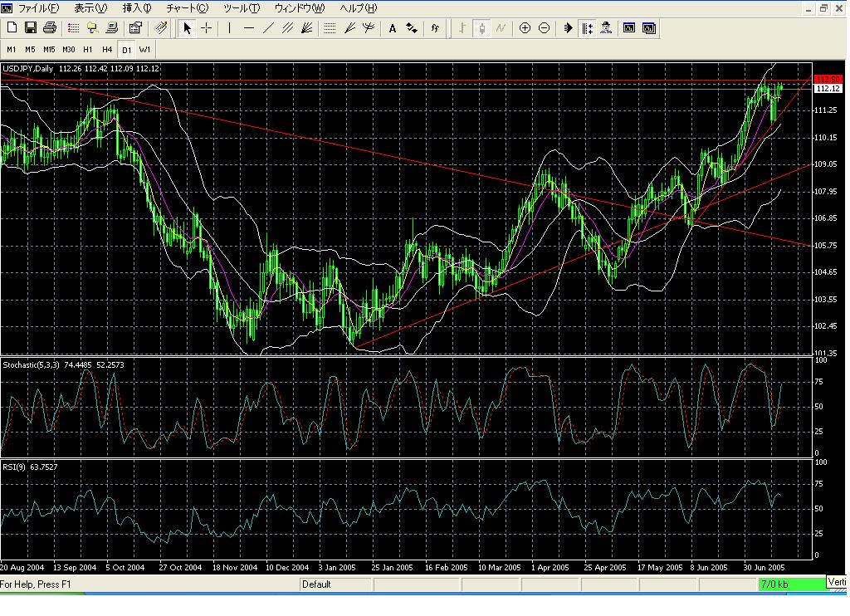Open the Navigator folder icon
850x616 pixels.
[x=92, y=28]
